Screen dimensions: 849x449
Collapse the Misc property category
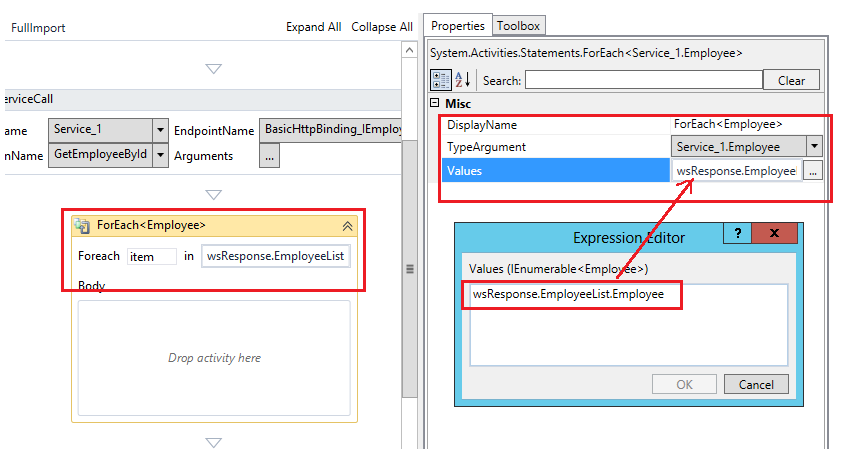434,102
